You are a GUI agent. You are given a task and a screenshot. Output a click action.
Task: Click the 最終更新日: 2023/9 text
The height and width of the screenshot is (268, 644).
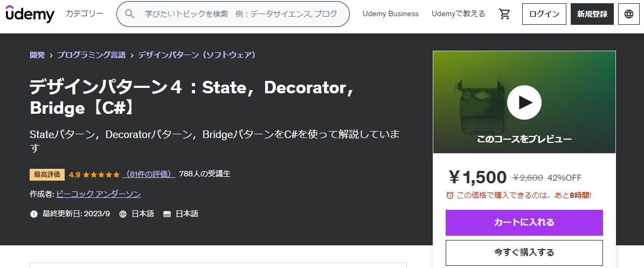[77, 214]
